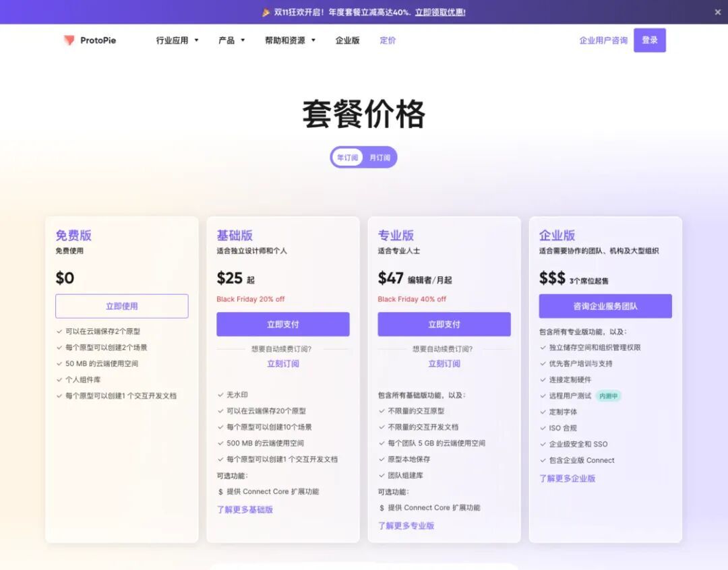The height and width of the screenshot is (570, 728).
Task: Click the 免费版 plan title
Action: coord(73,235)
